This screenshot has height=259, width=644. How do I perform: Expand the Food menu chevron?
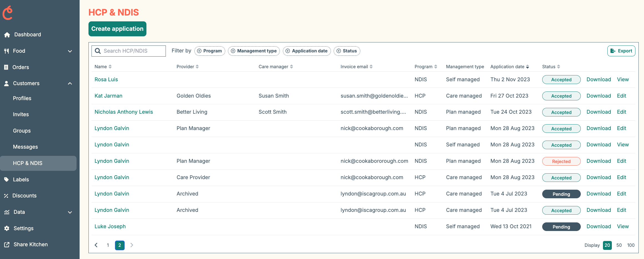pos(70,51)
